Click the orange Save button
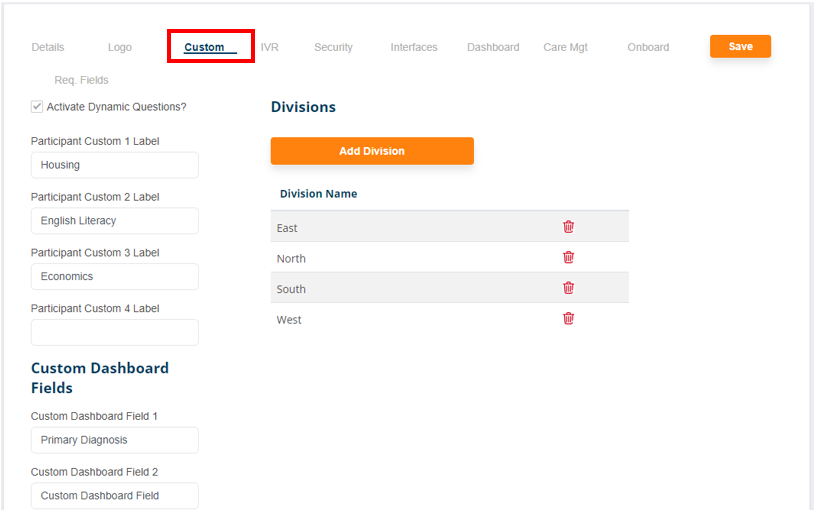814x519 pixels. [740, 46]
